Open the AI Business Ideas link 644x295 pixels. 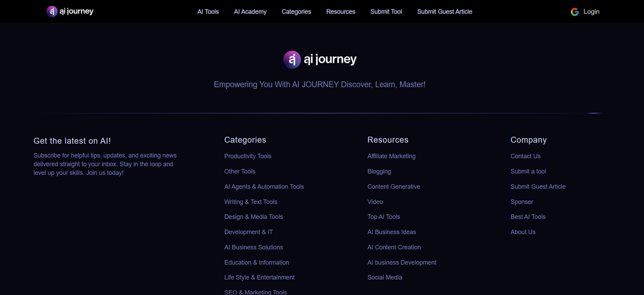point(392,232)
